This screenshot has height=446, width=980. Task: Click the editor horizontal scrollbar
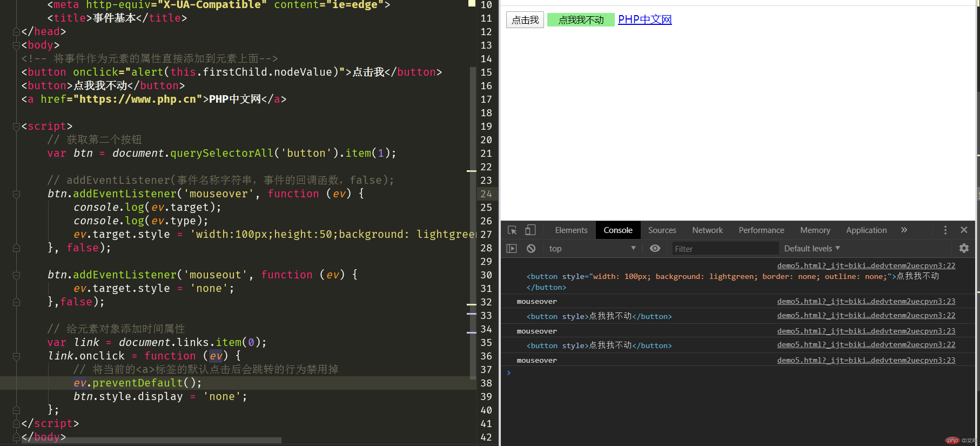[x=151, y=440]
